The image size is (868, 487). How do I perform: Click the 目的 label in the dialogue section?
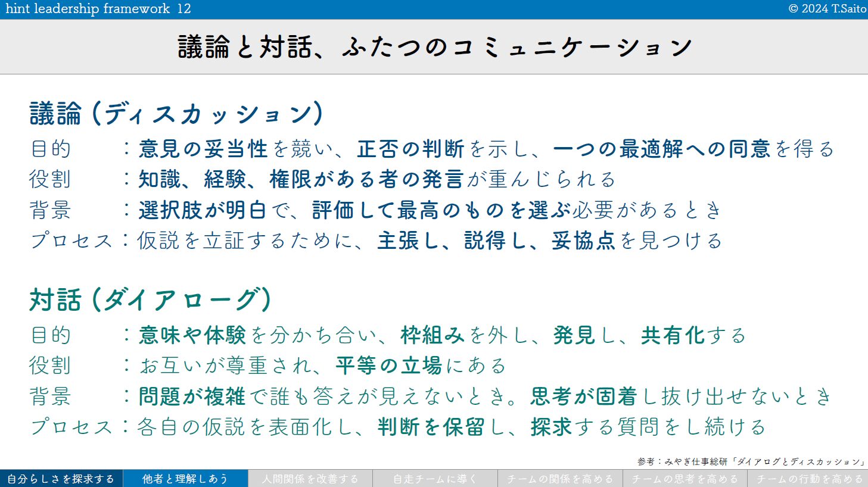tap(51, 335)
